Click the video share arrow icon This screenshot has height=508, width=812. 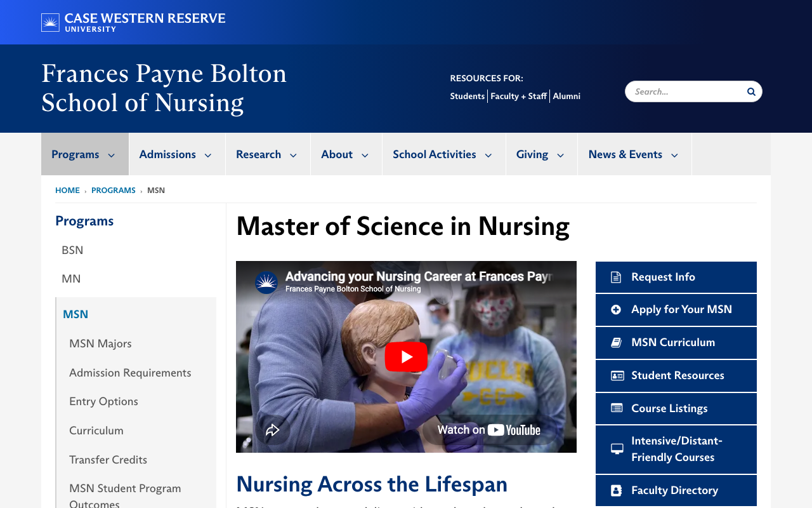(273, 430)
